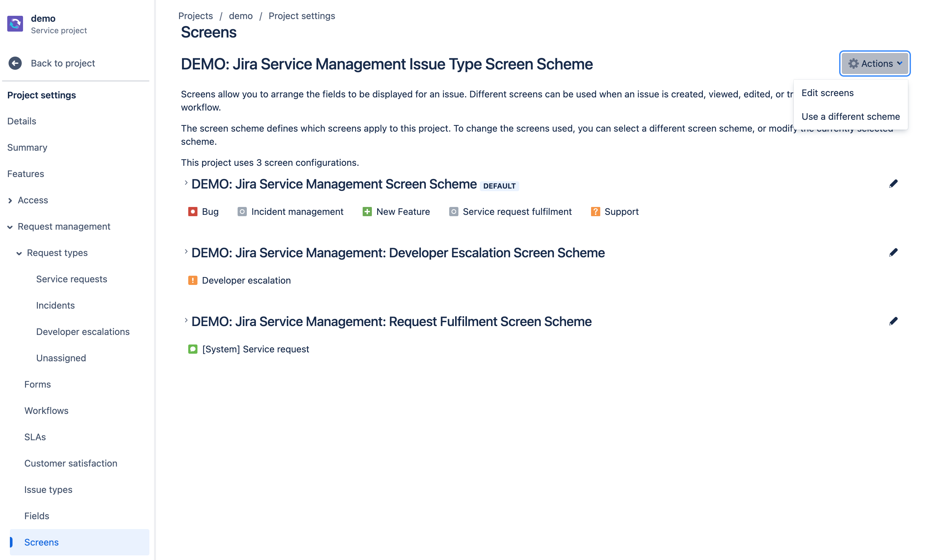Viewport: 930px width, 560px height.
Task: Expand the default Jira Service Management Screen Scheme
Action: point(186,183)
